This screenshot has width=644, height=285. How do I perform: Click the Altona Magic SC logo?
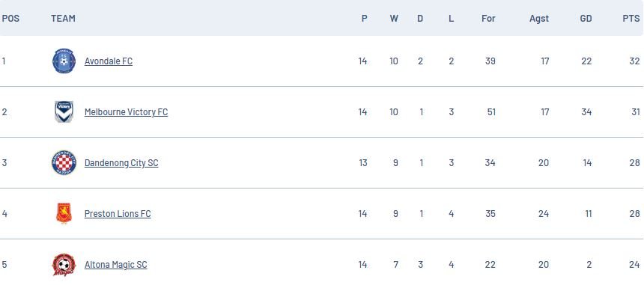64,265
